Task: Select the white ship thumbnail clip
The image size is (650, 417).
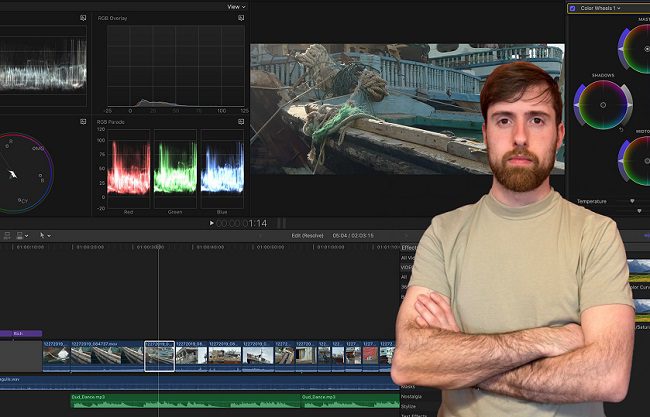Action: (258, 356)
